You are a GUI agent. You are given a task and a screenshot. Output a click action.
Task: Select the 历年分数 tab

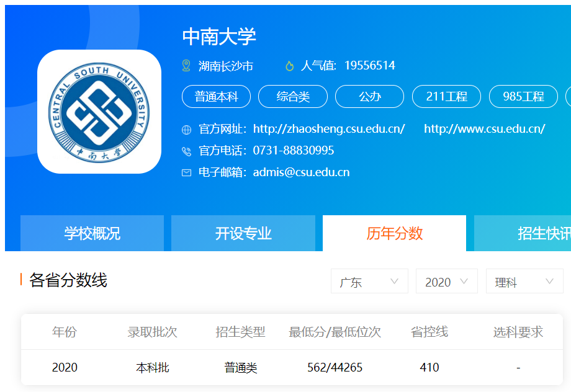tap(394, 233)
